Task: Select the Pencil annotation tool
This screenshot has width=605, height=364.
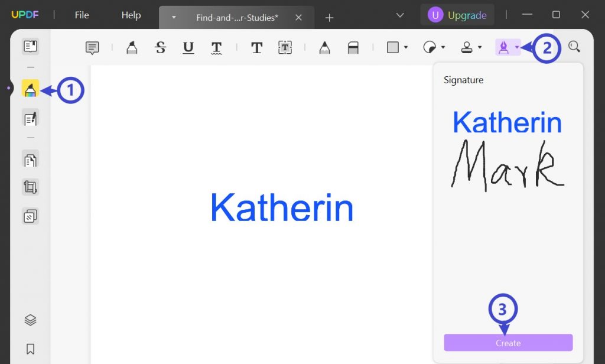Action: [x=324, y=47]
